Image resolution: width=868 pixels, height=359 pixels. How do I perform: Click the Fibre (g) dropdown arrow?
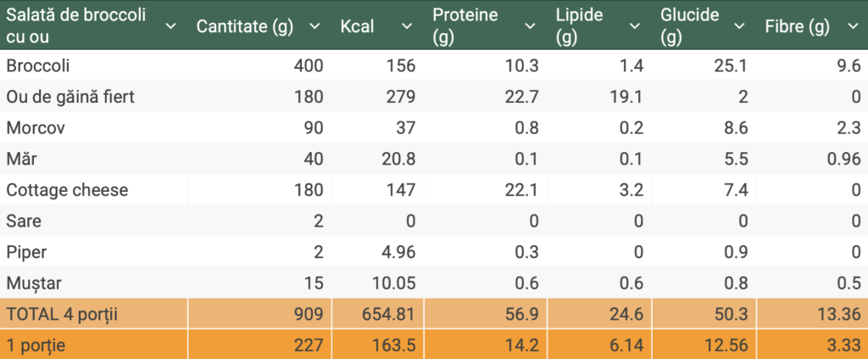[x=852, y=25]
